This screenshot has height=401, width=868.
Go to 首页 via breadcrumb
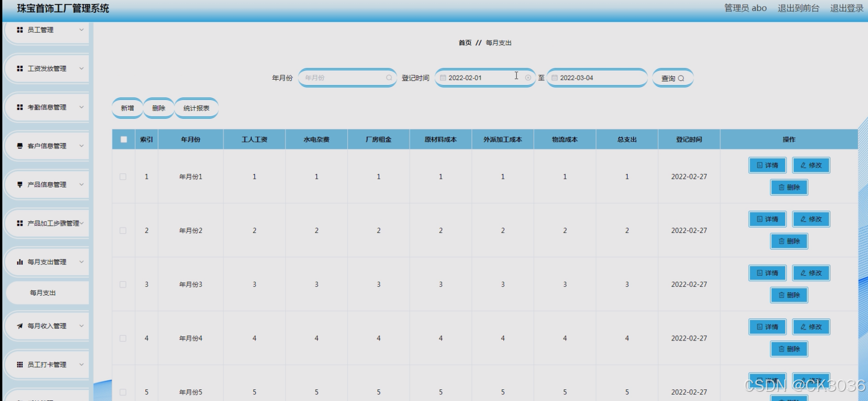[465, 43]
